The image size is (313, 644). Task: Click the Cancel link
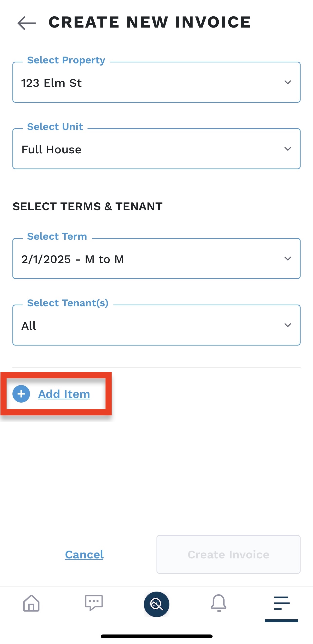click(x=84, y=555)
